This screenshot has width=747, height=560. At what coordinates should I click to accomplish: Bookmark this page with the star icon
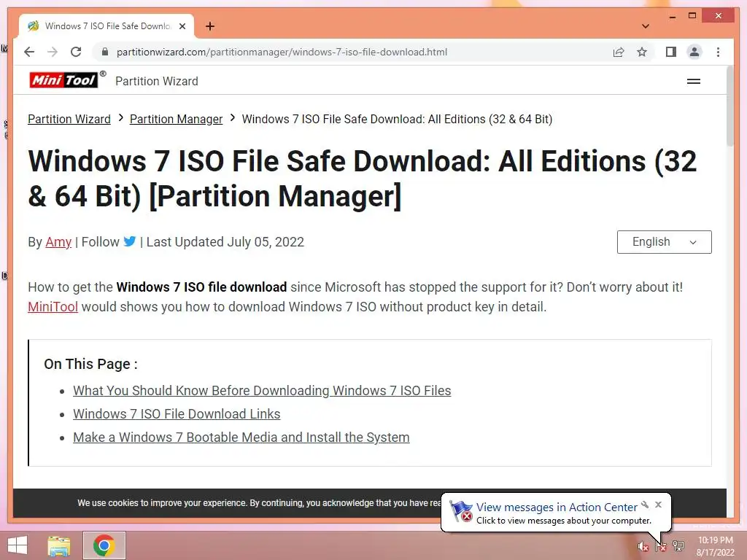tap(642, 52)
